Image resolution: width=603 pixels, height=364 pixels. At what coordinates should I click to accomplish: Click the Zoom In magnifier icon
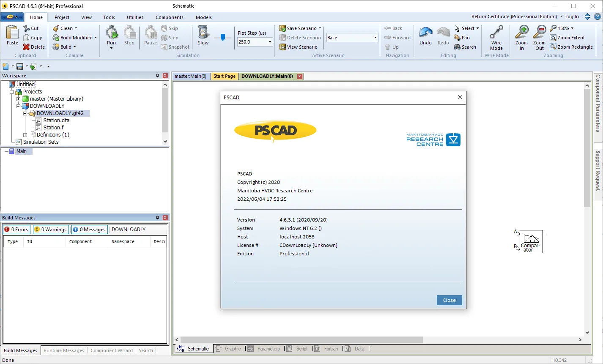[x=522, y=32]
